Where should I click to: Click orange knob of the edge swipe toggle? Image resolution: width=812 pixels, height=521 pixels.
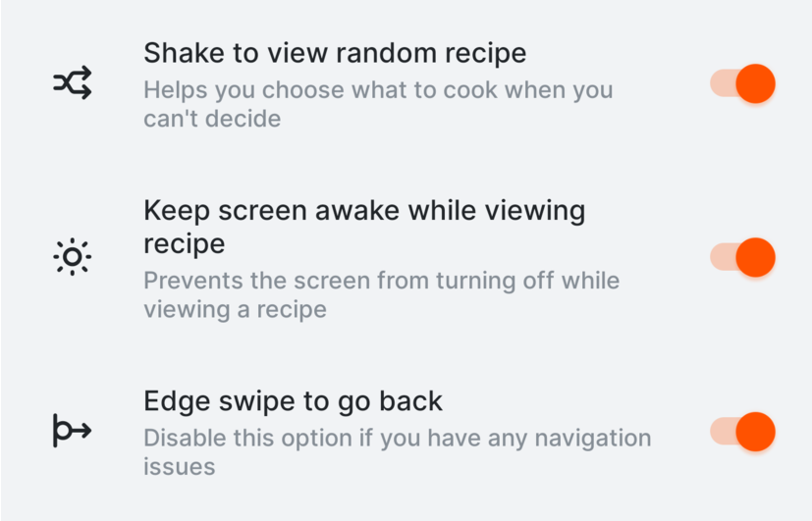756,432
